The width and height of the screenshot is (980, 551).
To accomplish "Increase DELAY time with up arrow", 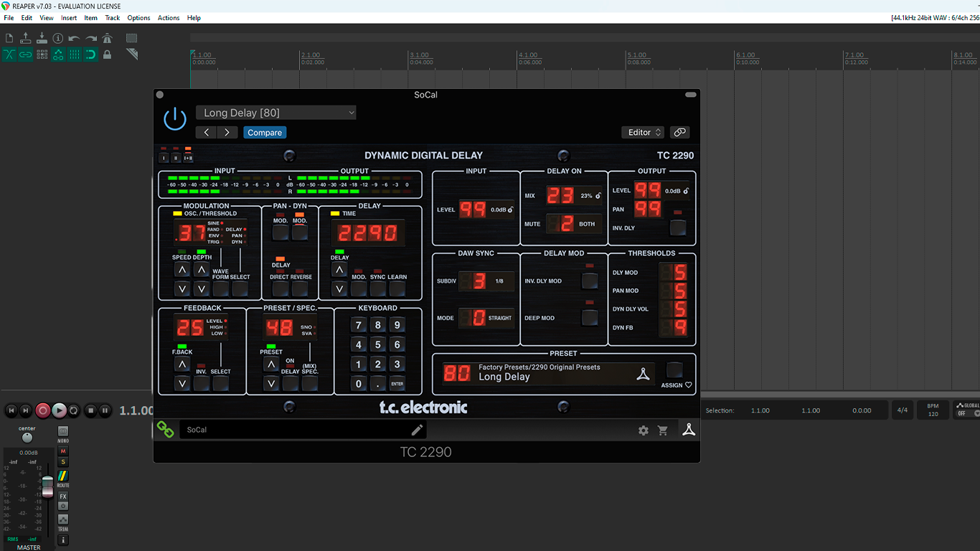I will [339, 270].
